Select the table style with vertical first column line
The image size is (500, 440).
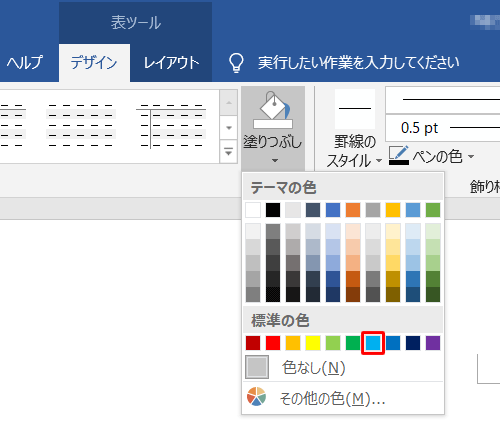tap(171, 125)
